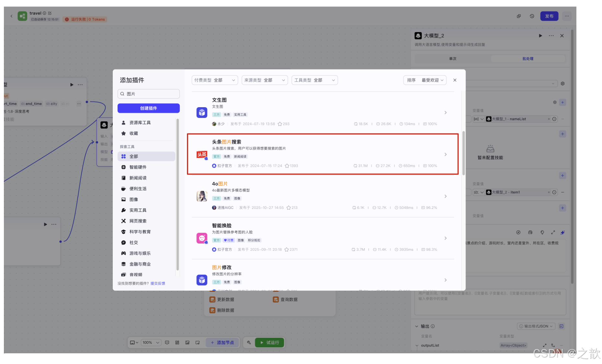This screenshot has height=364, width=602.
Task: Open the 付费类型 filter dropdown
Action: (x=215, y=80)
